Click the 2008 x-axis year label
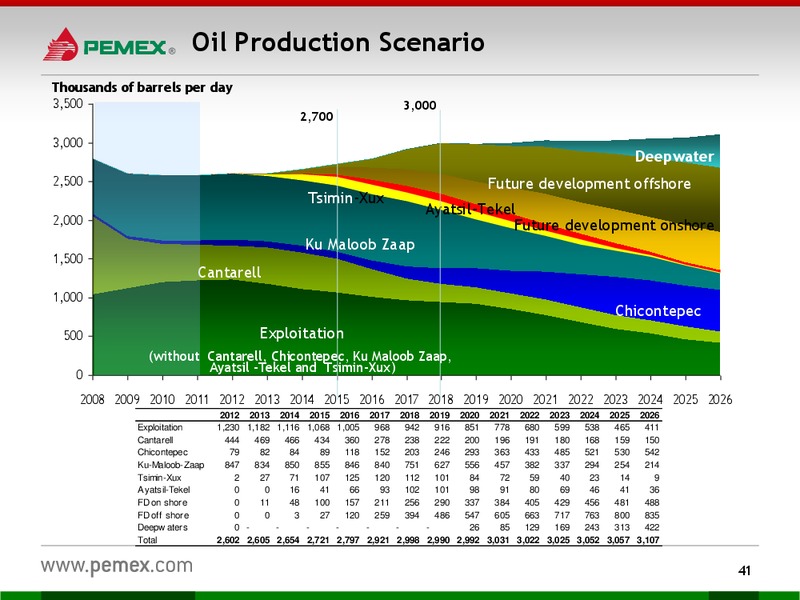This screenshot has width=800, height=600. (92, 399)
